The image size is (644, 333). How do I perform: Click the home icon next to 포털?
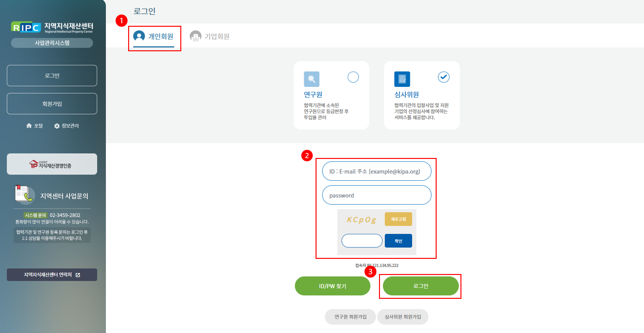click(29, 126)
